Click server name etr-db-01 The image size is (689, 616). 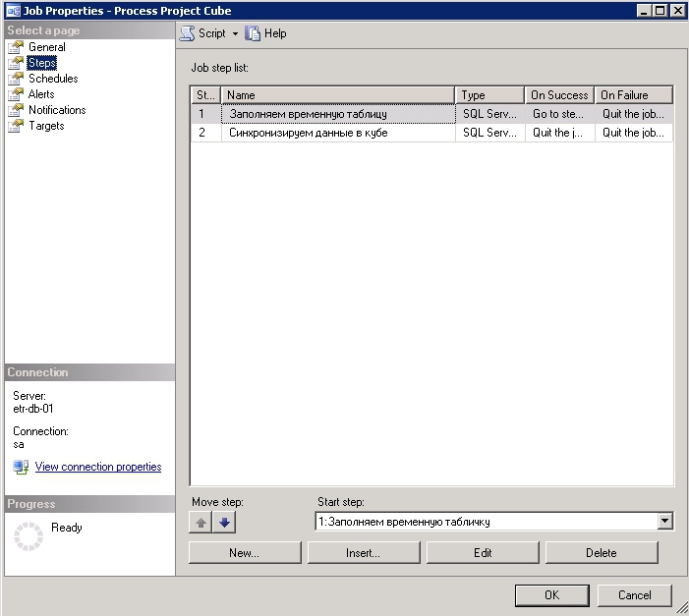[x=33, y=409]
